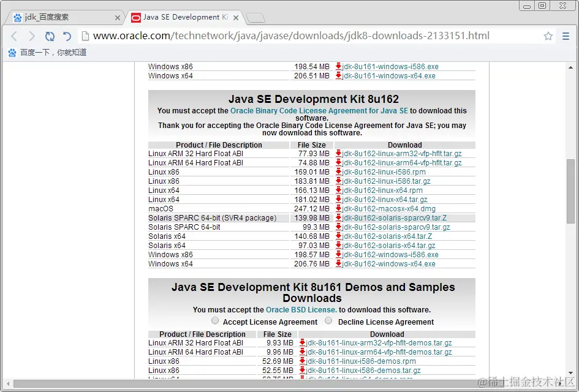579x392 pixels.
Task: Close the Java SE Development Kit tab
Action: [x=236, y=17]
